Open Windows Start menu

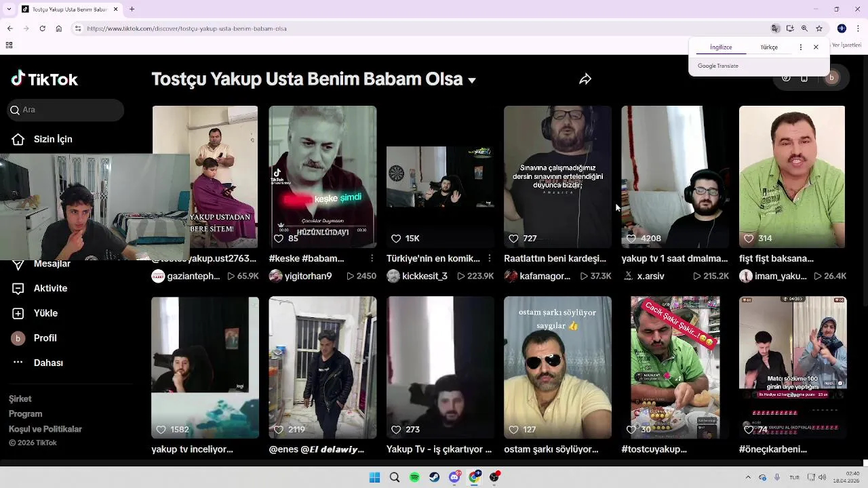374,477
